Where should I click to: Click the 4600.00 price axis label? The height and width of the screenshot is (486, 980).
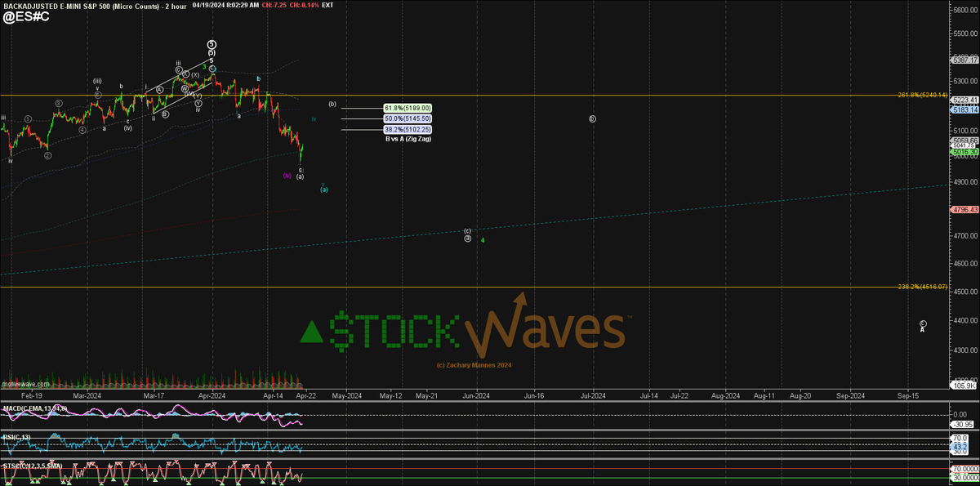[x=964, y=265]
